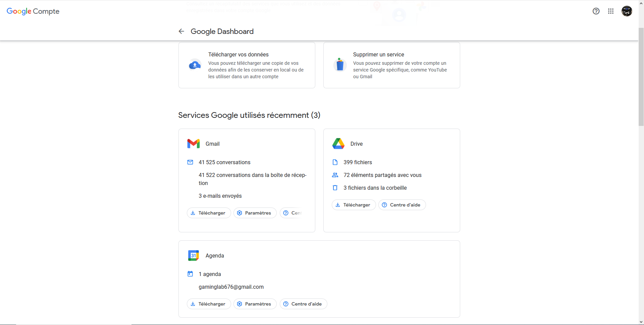Image resolution: width=644 pixels, height=325 pixels.
Task: Click the Gmail logo icon
Action: point(194,144)
